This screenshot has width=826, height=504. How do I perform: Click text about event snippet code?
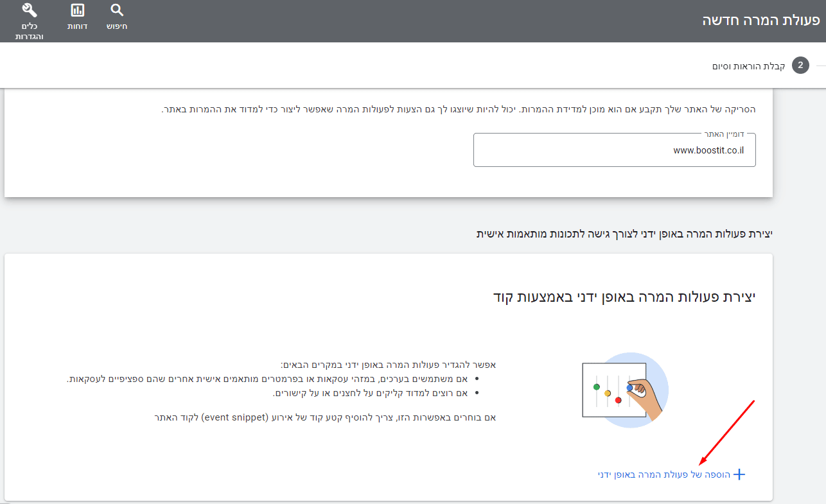coord(325,417)
